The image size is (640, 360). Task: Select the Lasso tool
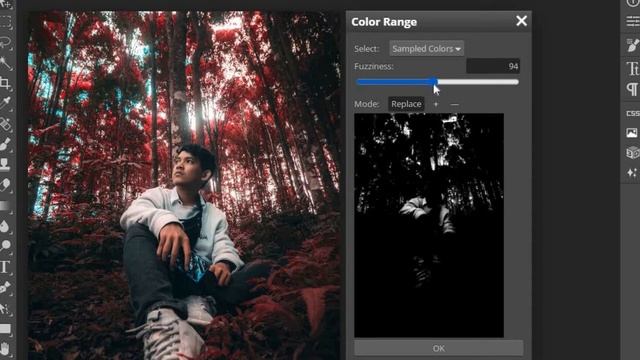5,42
